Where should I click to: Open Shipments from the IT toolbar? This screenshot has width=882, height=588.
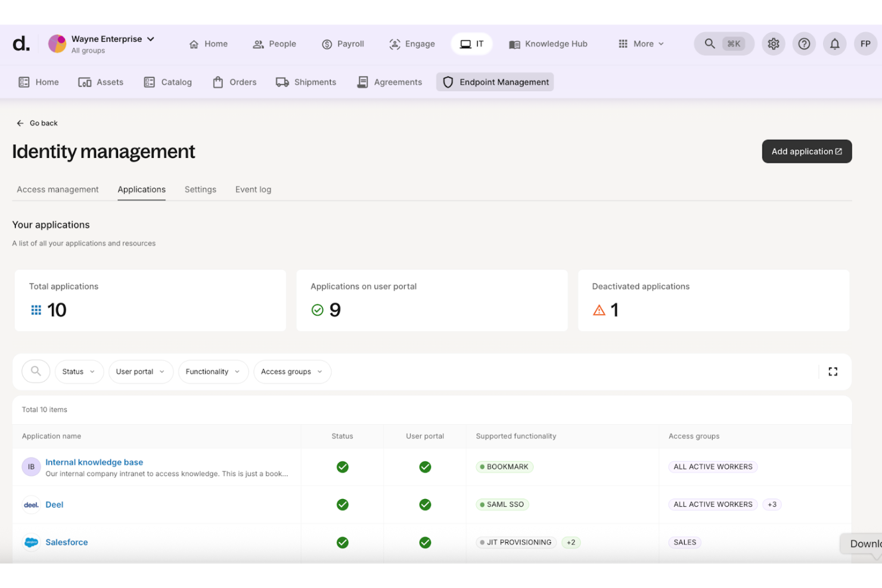(306, 82)
